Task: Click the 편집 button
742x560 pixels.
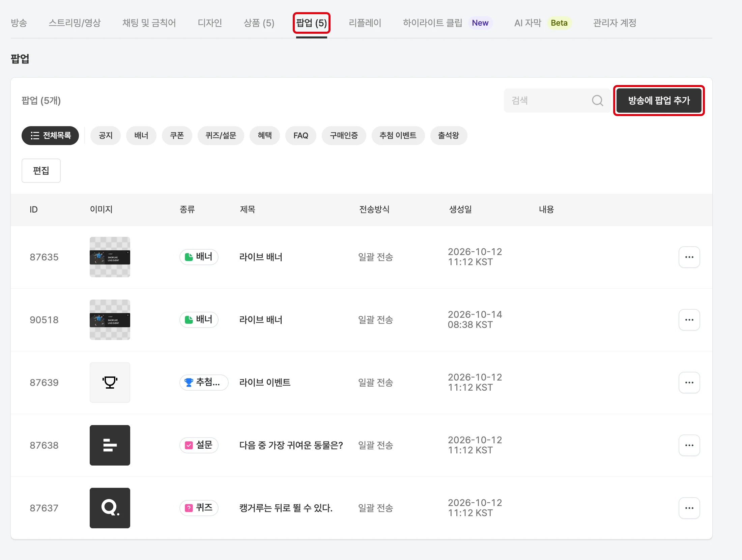Action: point(41,171)
